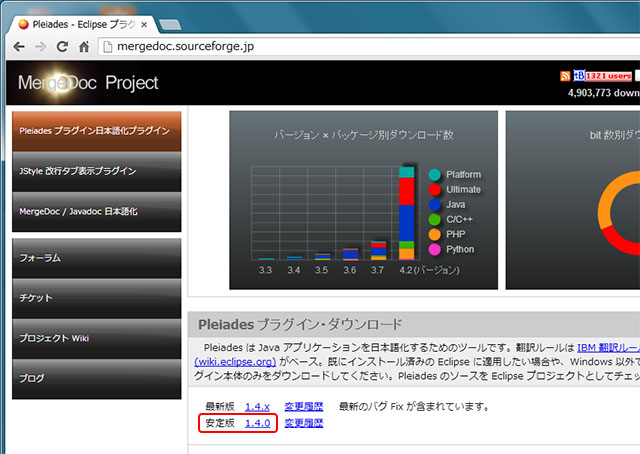
Task: Click the page icon in the address bar
Action: point(108,47)
